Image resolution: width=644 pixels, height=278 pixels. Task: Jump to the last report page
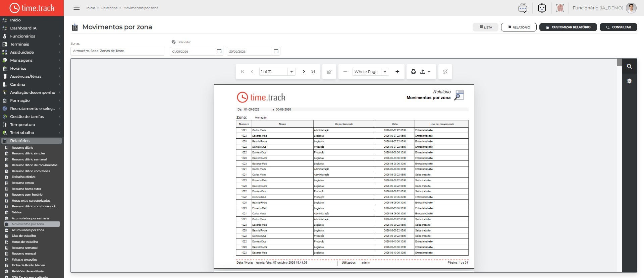tap(313, 72)
